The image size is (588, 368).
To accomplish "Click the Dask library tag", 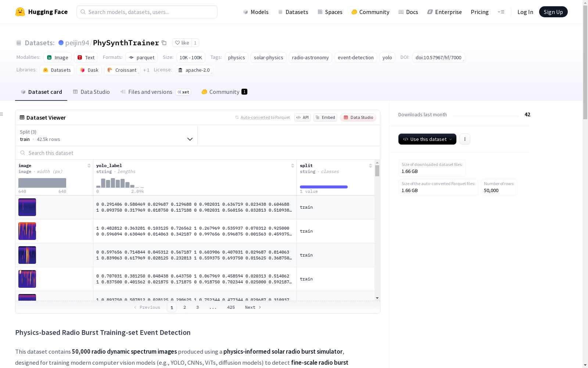I will click(x=89, y=70).
